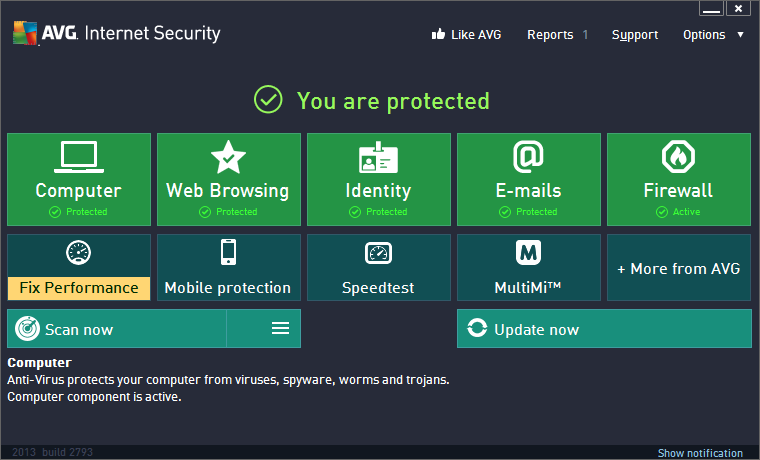760x460 pixels.
Task: Open the Options dropdown menu
Action: [x=713, y=34]
